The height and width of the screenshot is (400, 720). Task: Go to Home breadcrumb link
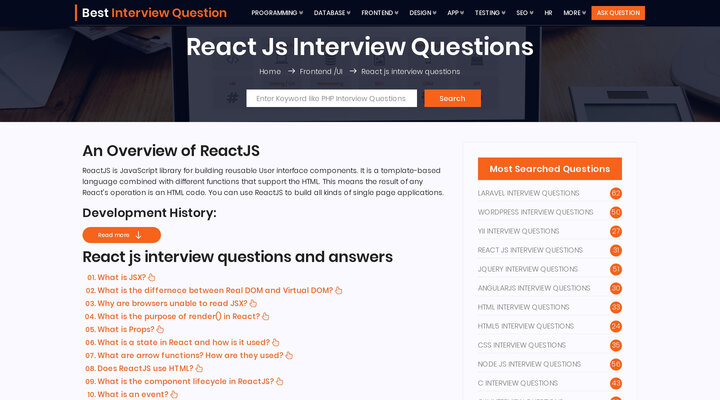(x=270, y=72)
